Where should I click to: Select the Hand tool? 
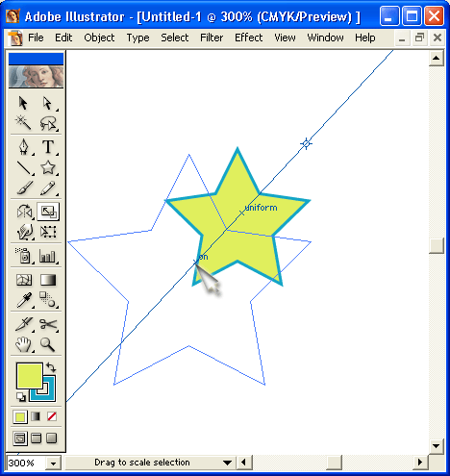24,345
